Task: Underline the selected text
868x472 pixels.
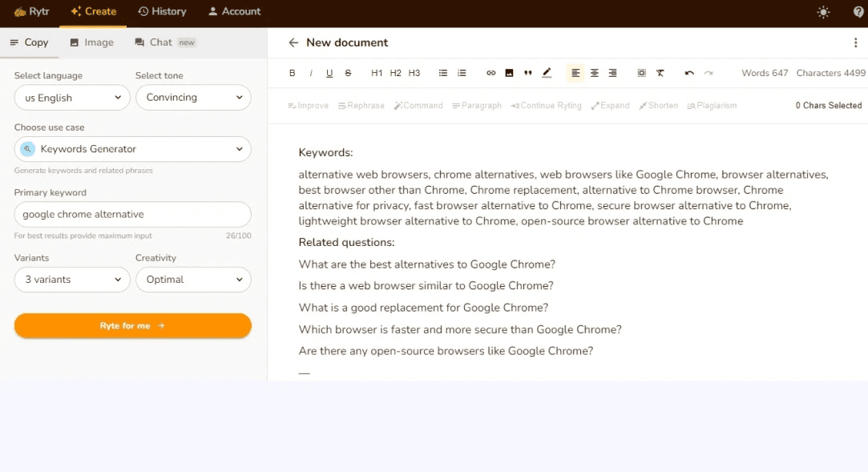Action: (329, 73)
